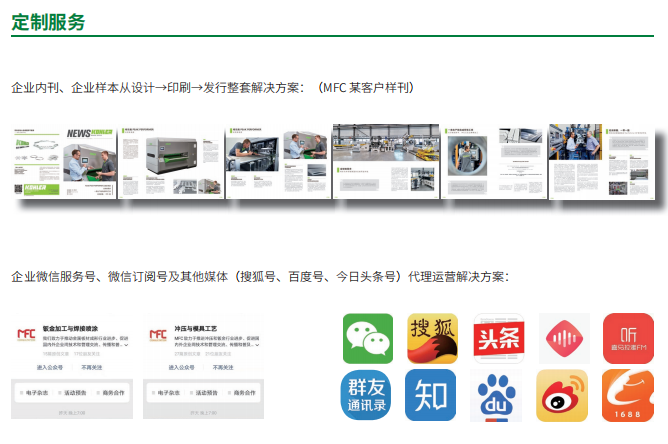Screen dimensions: 668x444
Task: Click the wide factory floor spread thumbnail
Action: (x=385, y=158)
